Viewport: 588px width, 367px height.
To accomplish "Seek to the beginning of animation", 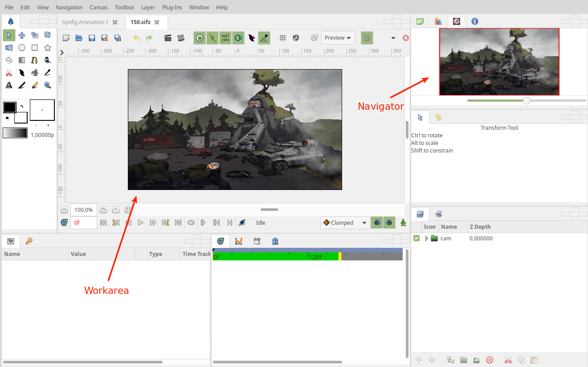I will click(x=103, y=223).
